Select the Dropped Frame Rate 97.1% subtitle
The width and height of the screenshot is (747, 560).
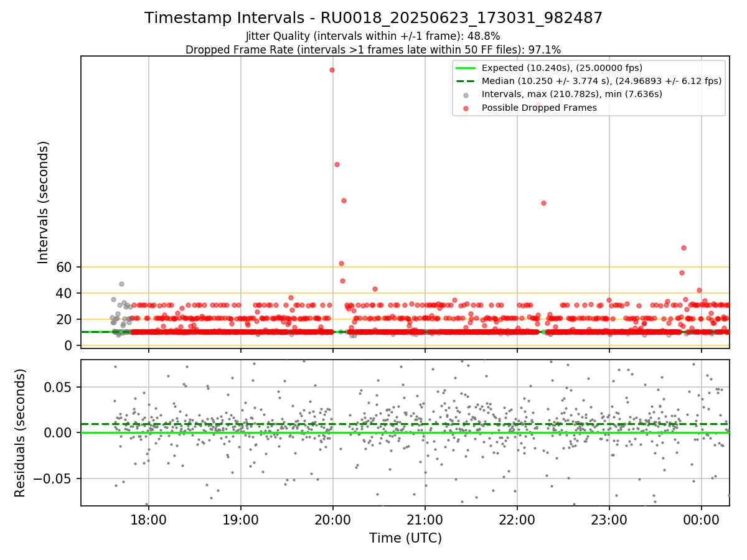[374, 50]
